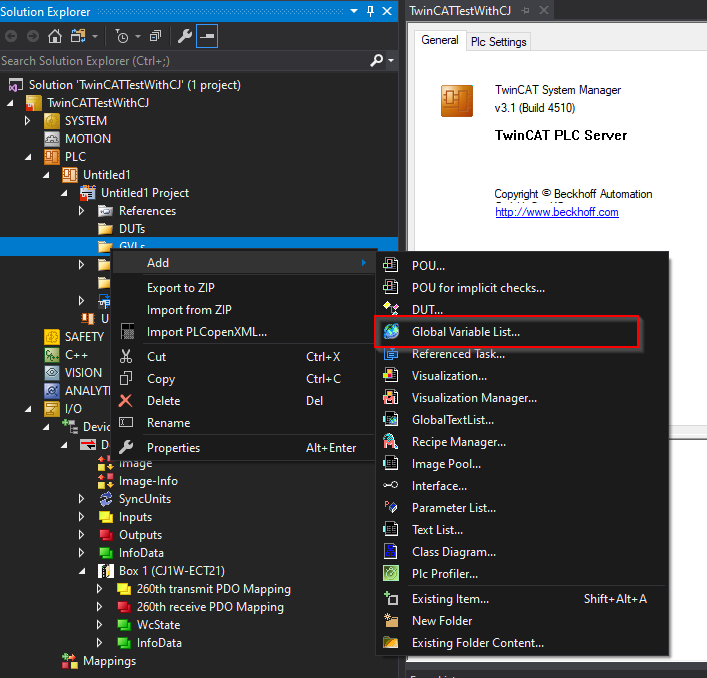Expand the References node

[82, 211]
